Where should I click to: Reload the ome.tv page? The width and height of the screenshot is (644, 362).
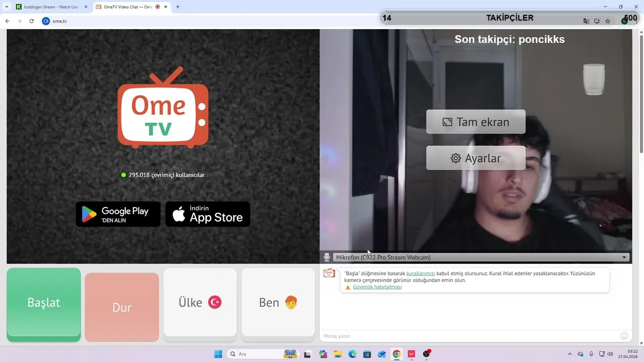pyautogui.click(x=32, y=21)
